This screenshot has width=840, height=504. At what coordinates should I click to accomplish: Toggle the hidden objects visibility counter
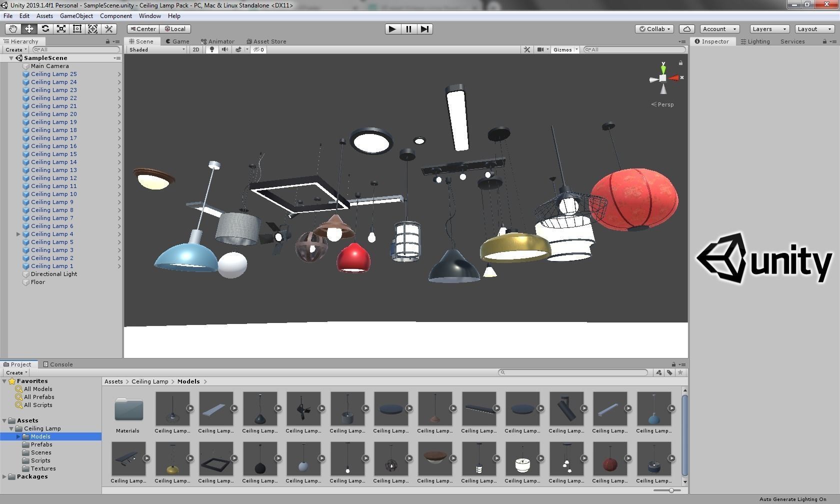coord(258,49)
